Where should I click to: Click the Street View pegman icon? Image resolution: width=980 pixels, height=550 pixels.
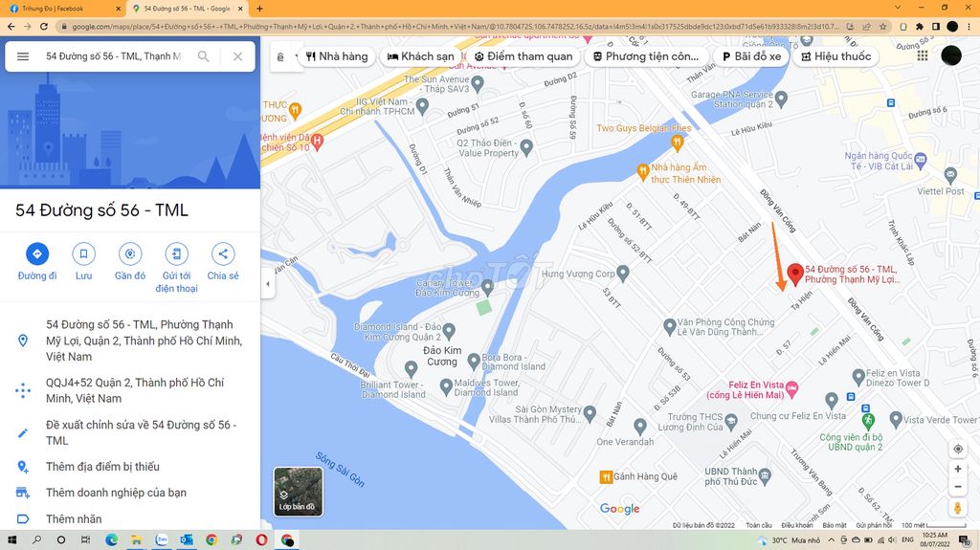point(957,508)
